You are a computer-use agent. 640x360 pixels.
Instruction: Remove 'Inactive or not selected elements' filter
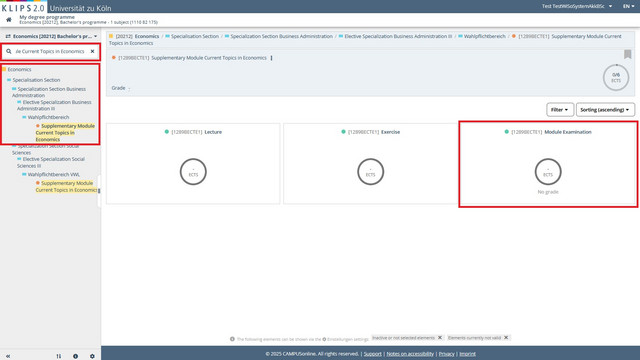(440, 338)
